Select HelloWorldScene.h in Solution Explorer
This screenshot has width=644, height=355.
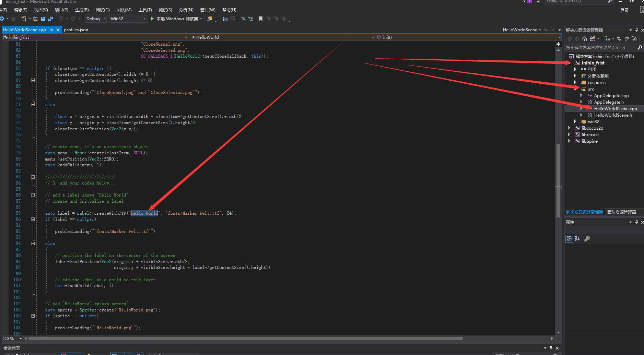[613, 115]
